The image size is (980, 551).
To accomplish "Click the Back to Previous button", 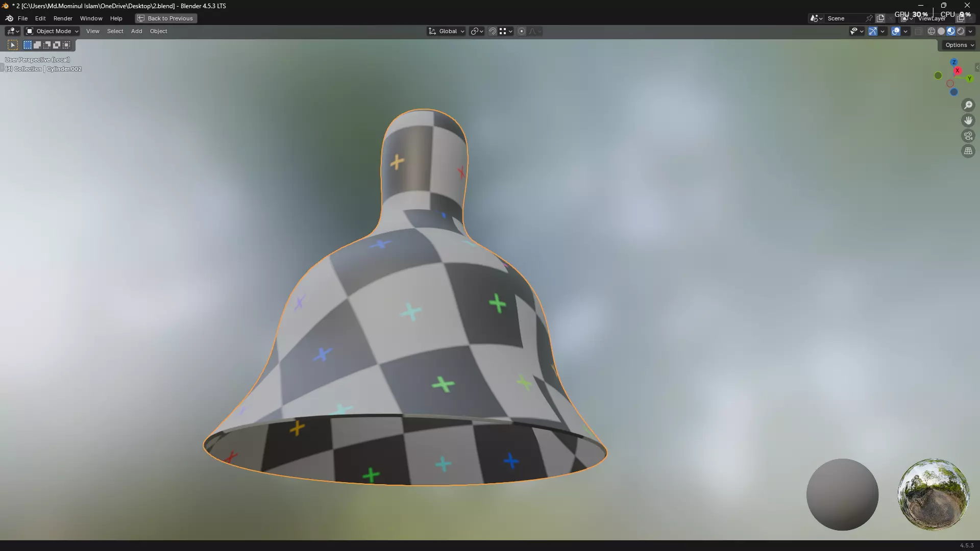I will (x=166, y=18).
